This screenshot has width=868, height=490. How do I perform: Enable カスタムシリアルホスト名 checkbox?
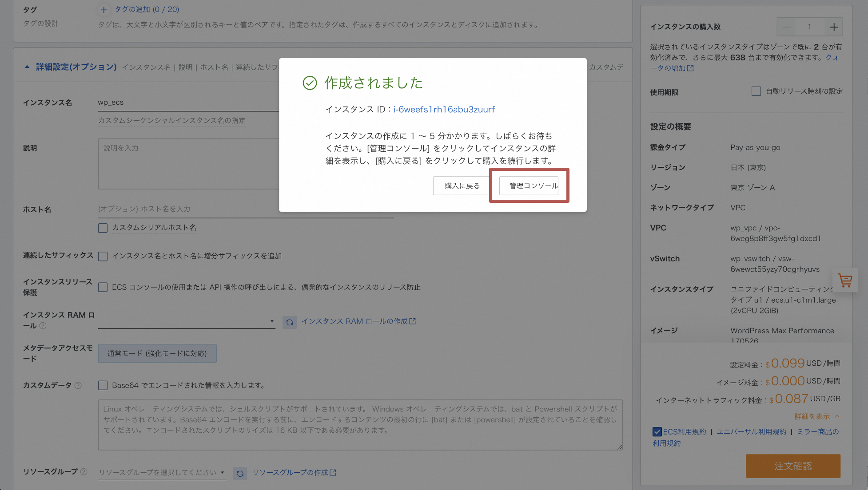pos(103,228)
